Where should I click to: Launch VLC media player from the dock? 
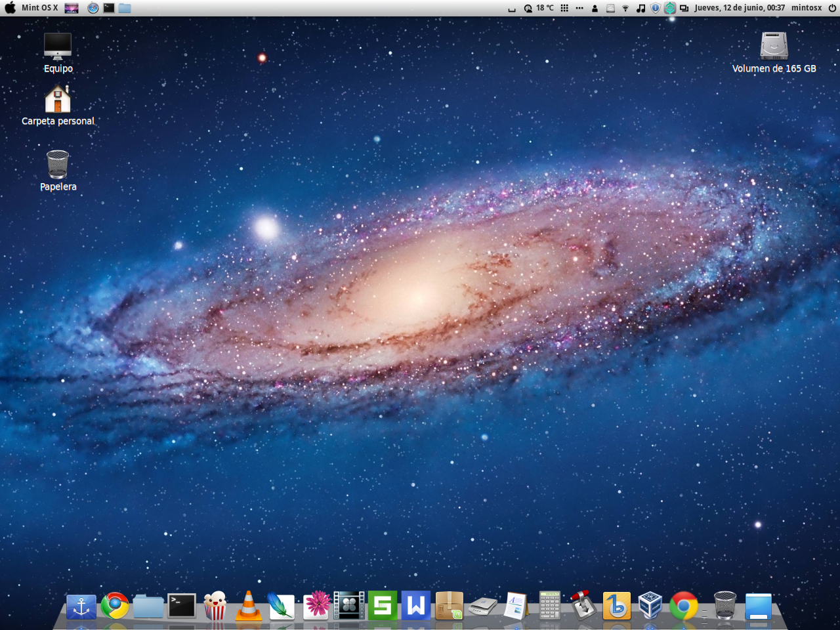249,605
